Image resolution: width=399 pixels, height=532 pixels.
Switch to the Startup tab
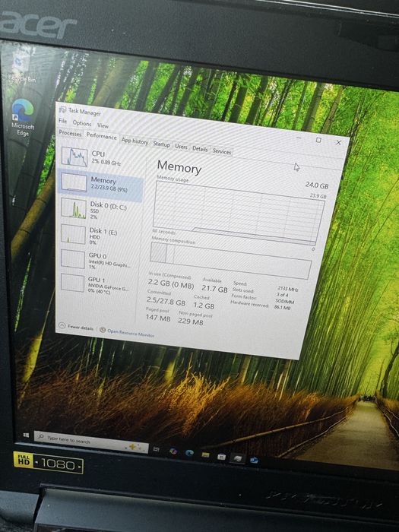(161, 144)
